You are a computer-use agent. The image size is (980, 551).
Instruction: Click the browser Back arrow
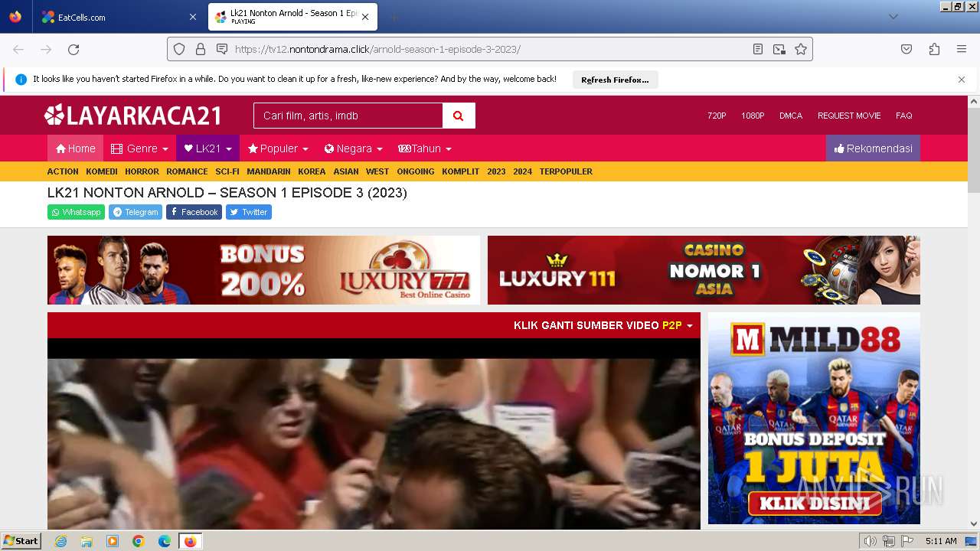tap(18, 49)
